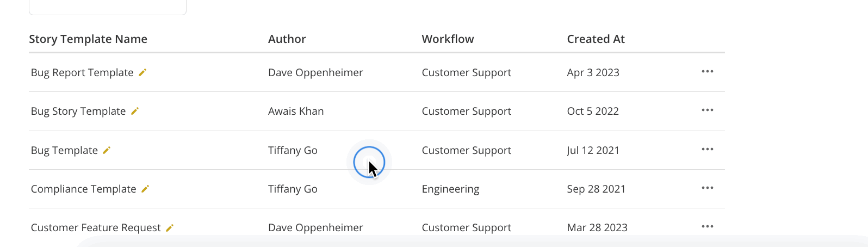Sort by Workflow column header
The width and height of the screenshot is (868, 247).
coord(448,39)
